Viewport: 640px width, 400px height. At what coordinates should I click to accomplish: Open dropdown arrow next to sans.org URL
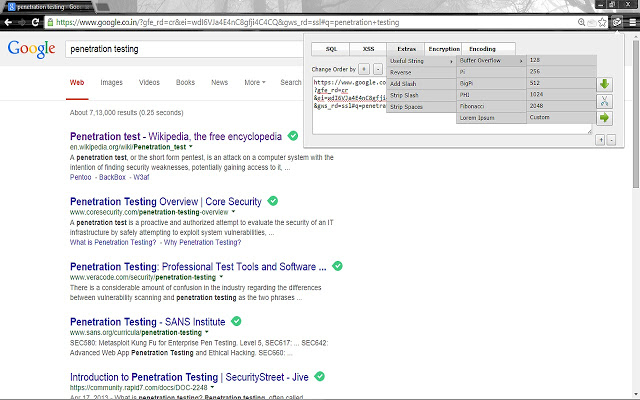click(207, 332)
